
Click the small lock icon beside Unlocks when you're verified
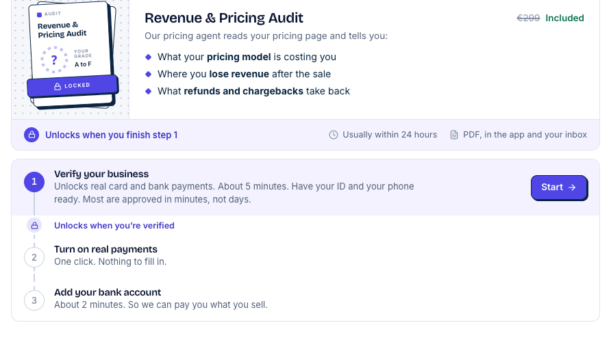(34, 225)
